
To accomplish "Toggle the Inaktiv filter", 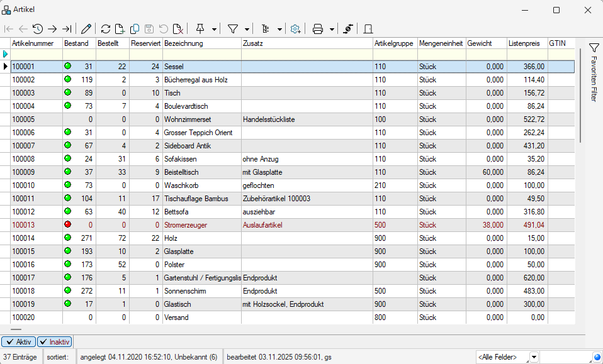I will coord(55,341).
